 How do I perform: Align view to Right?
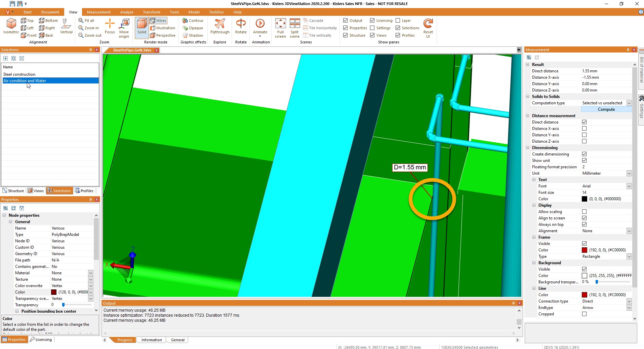click(x=47, y=28)
